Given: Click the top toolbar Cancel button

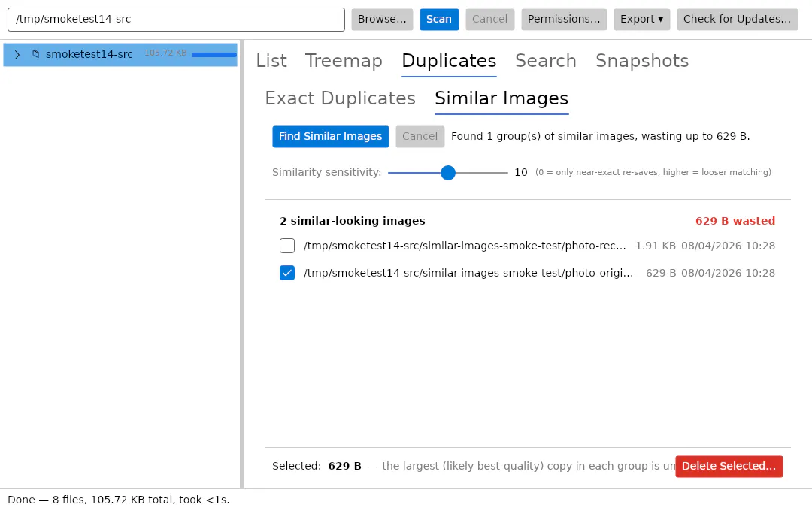Looking at the screenshot, I should point(490,19).
